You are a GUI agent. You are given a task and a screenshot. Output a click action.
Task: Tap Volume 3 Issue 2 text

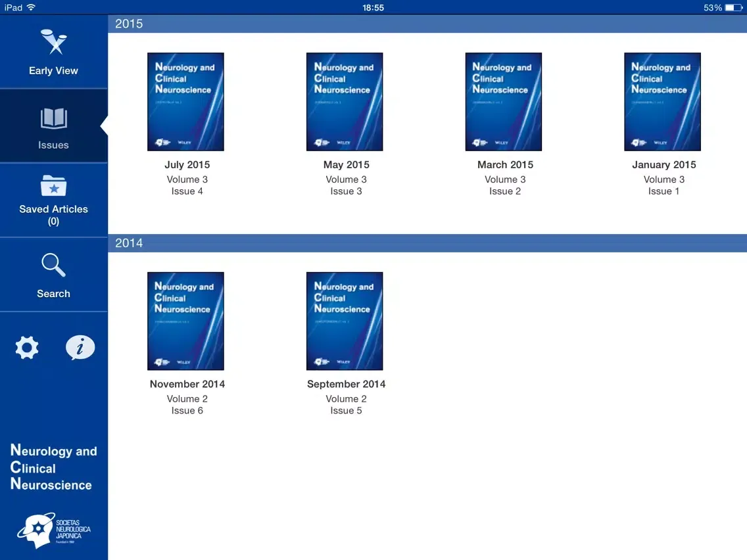pyautogui.click(x=505, y=185)
